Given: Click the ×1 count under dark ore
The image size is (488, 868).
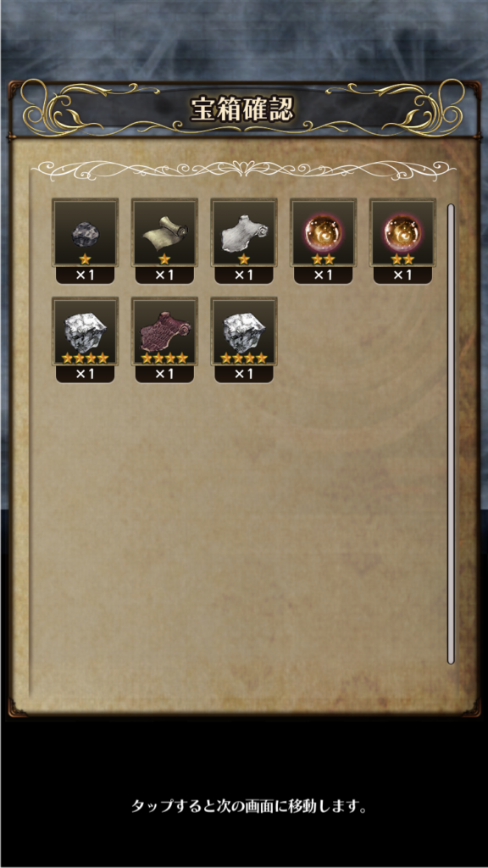Looking at the screenshot, I should (x=86, y=275).
